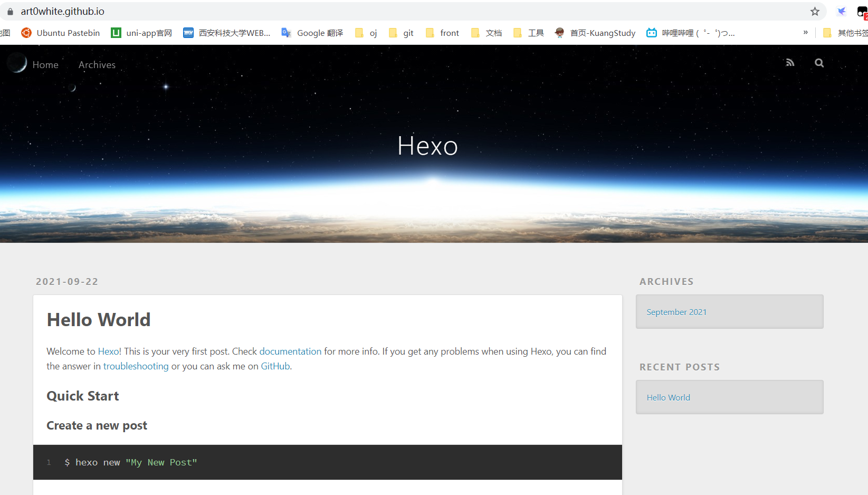
Task: Click the hexo new code line
Action: point(131,463)
